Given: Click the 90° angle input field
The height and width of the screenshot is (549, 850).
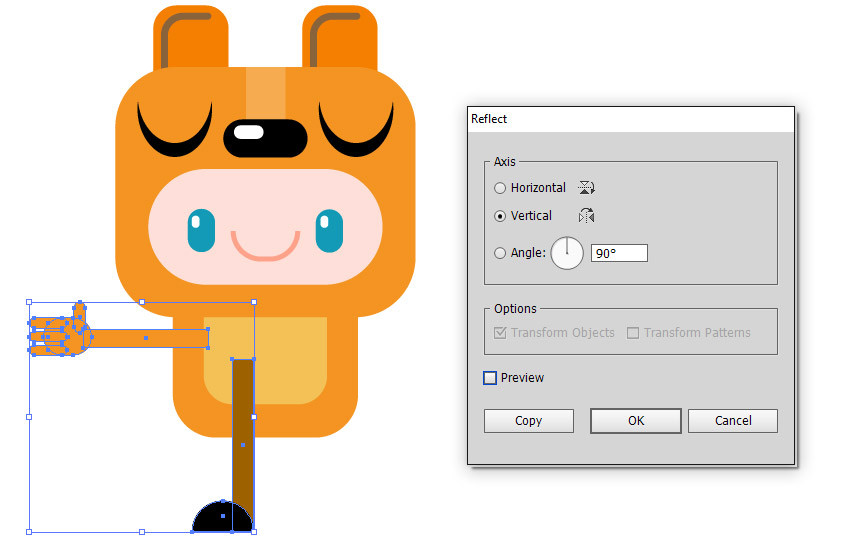Looking at the screenshot, I should [x=619, y=253].
